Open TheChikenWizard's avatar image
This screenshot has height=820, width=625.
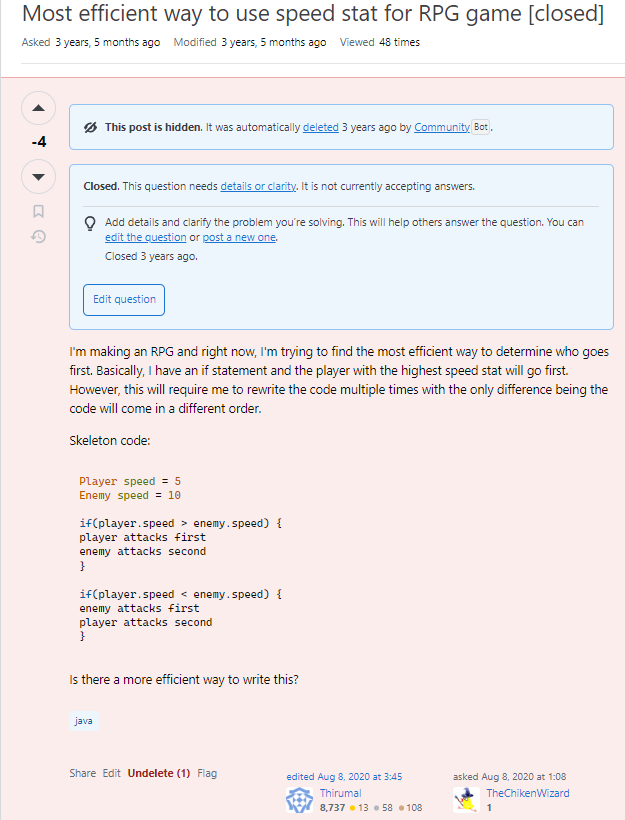(x=465, y=800)
